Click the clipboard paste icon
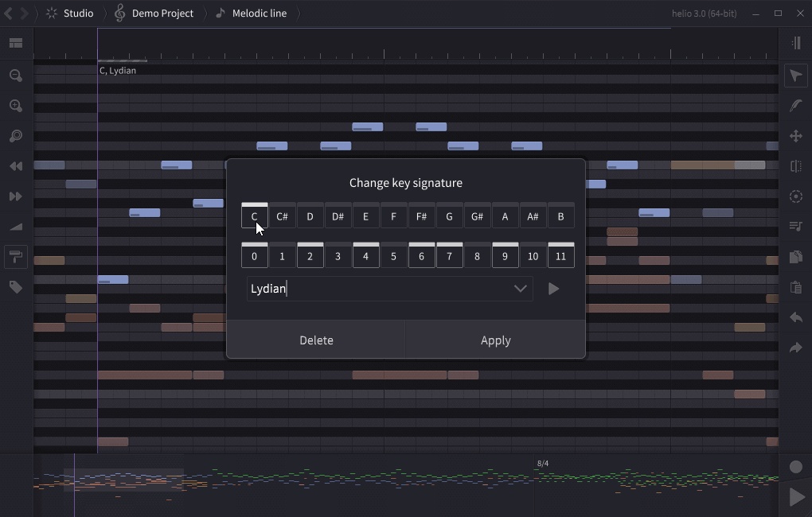 point(796,286)
